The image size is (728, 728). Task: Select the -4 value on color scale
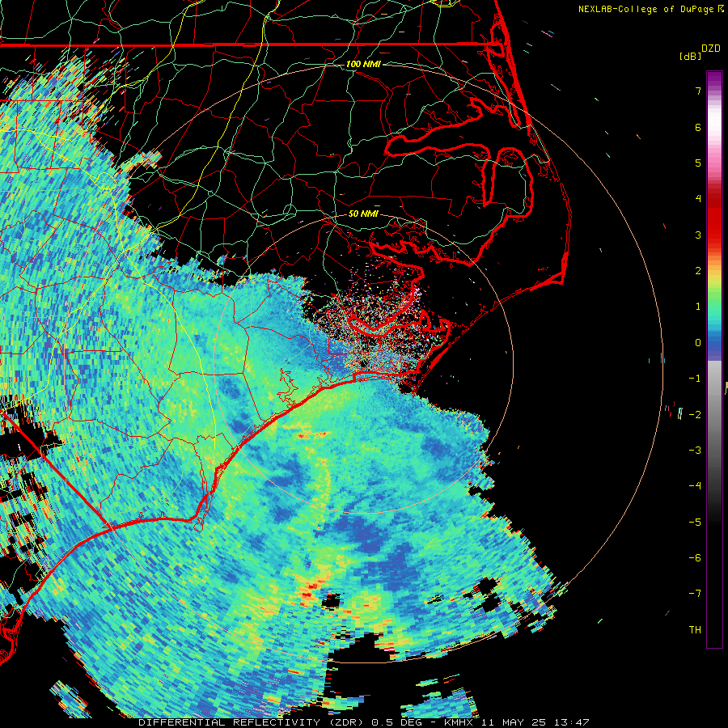(695, 486)
